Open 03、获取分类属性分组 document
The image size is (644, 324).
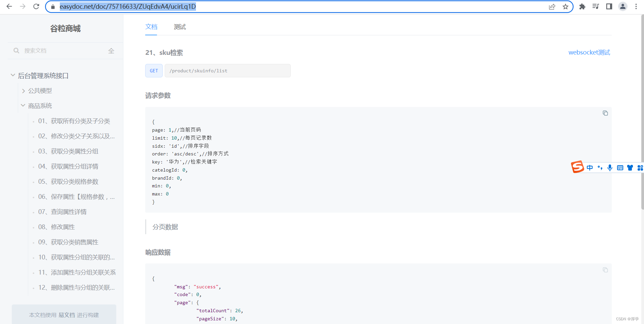point(68,151)
